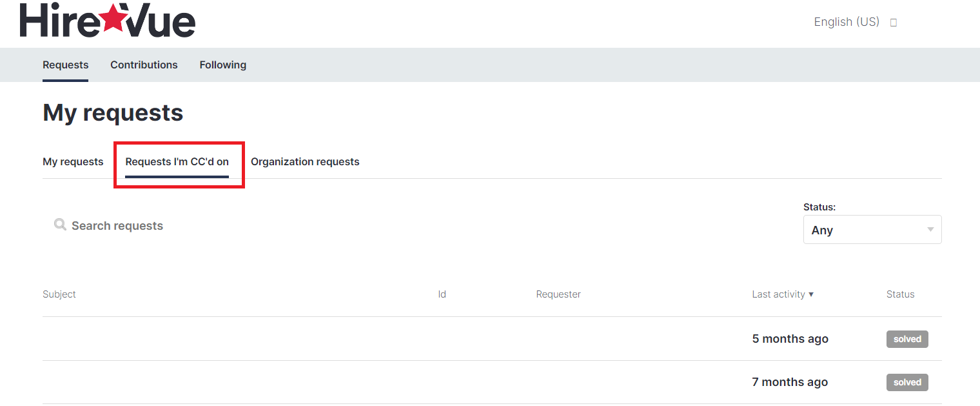Open the Requests navigation item
The height and width of the screenshot is (406, 980).
pos(65,65)
